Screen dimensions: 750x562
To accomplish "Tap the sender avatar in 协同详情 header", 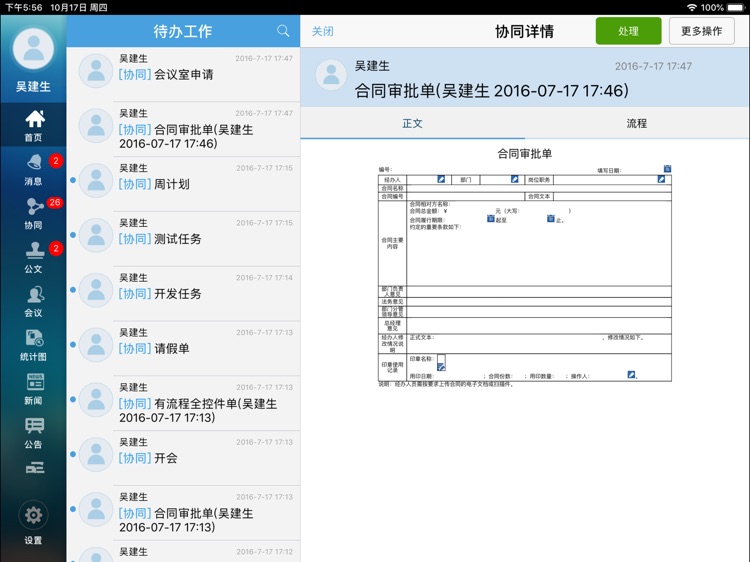I will tap(331, 75).
